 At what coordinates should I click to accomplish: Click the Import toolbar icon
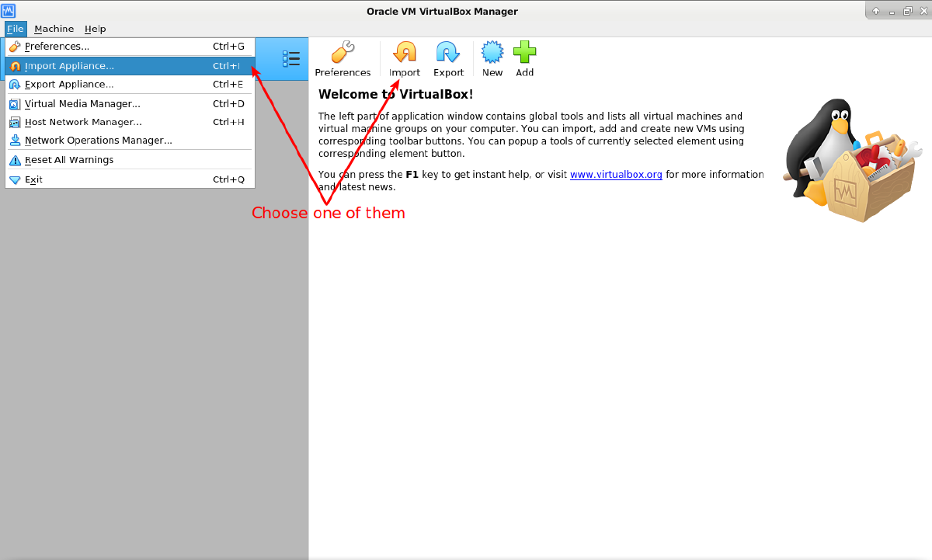(404, 54)
